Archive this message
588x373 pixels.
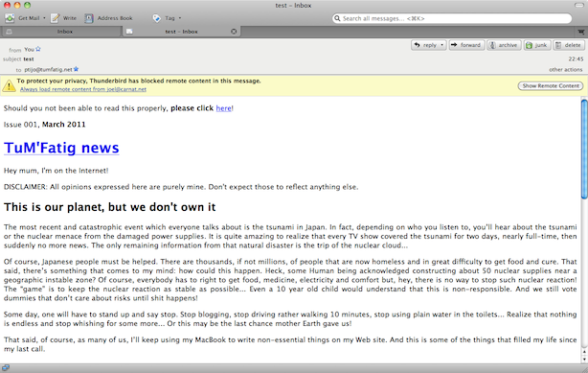[x=504, y=45]
